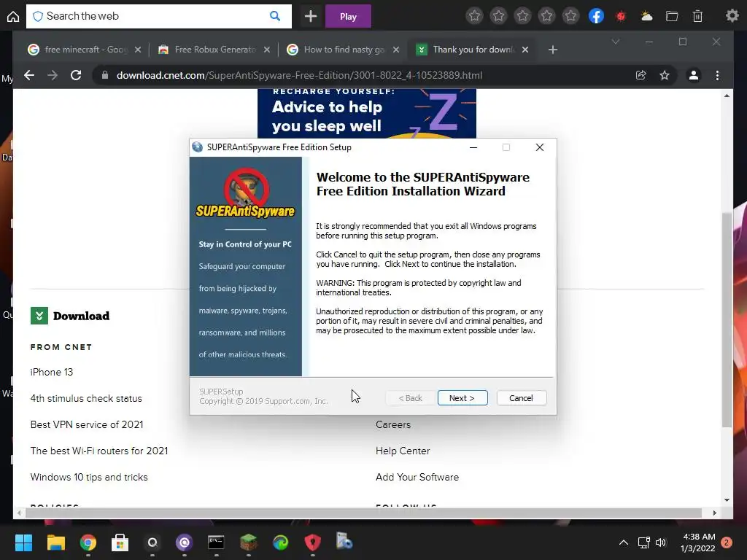Open the weather icon in top bar
Viewport: 747px width, 560px height.
[x=646, y=17]
